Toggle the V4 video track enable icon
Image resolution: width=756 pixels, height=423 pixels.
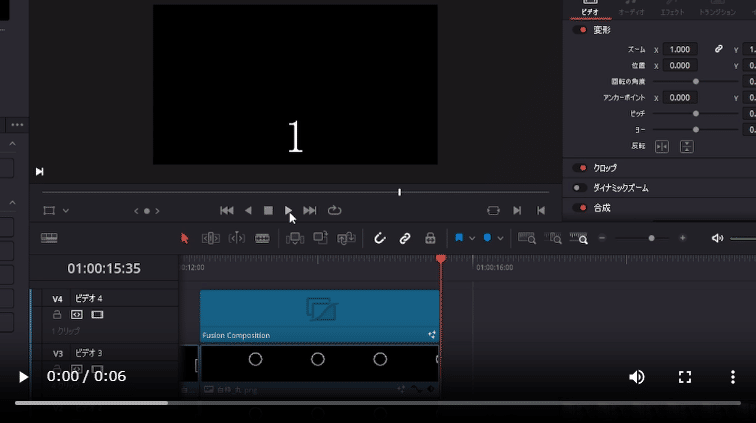click(x=97, y=314)
